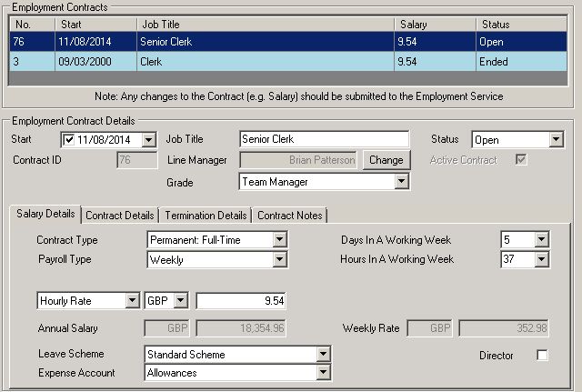Click into the Job Title field

pos(324,139)
